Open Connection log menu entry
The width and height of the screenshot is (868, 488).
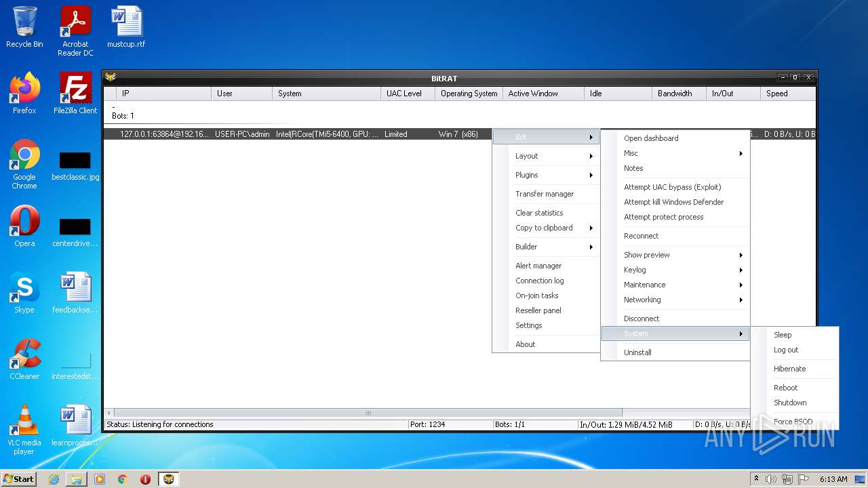tap(546, 281)
